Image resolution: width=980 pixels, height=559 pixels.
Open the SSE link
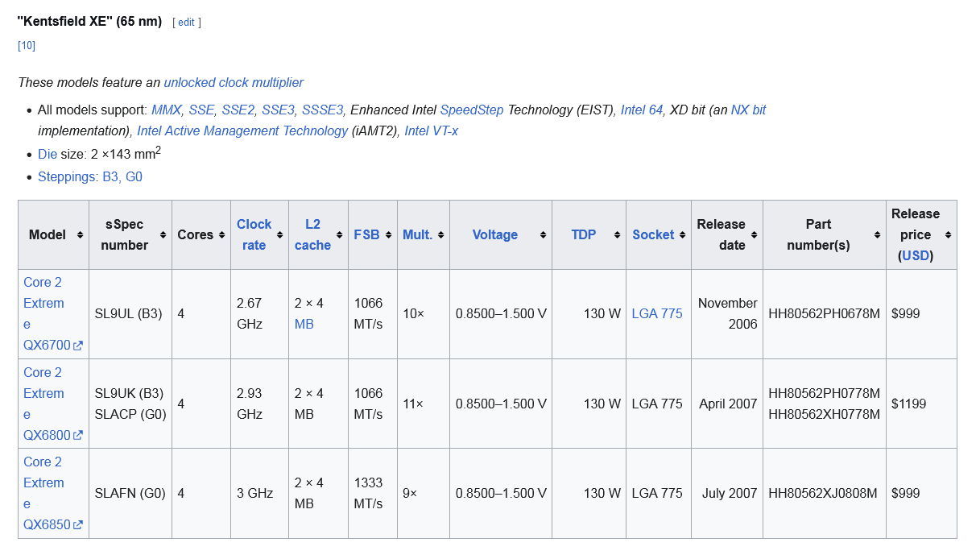tap(201, 110)
